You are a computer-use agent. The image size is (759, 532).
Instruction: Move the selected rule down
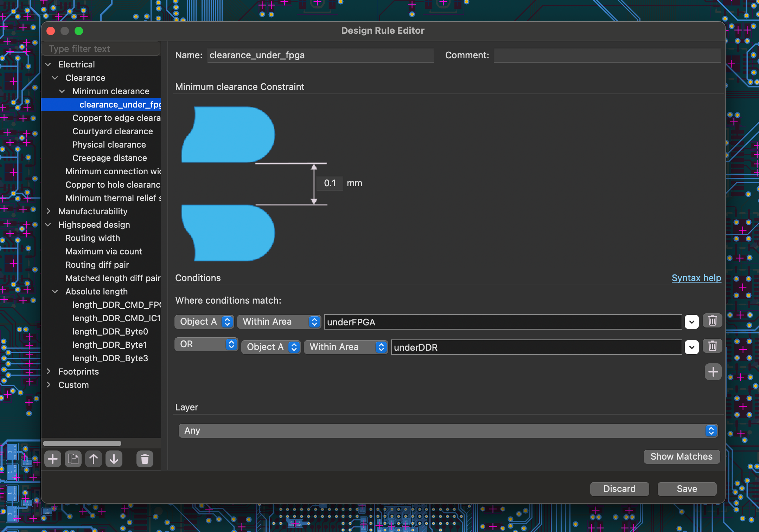tap(114, 459)
